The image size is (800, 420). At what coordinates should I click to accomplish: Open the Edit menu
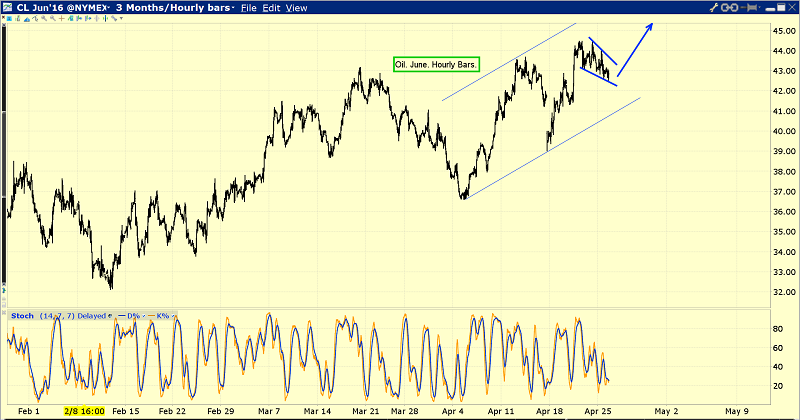click(271, 8)
